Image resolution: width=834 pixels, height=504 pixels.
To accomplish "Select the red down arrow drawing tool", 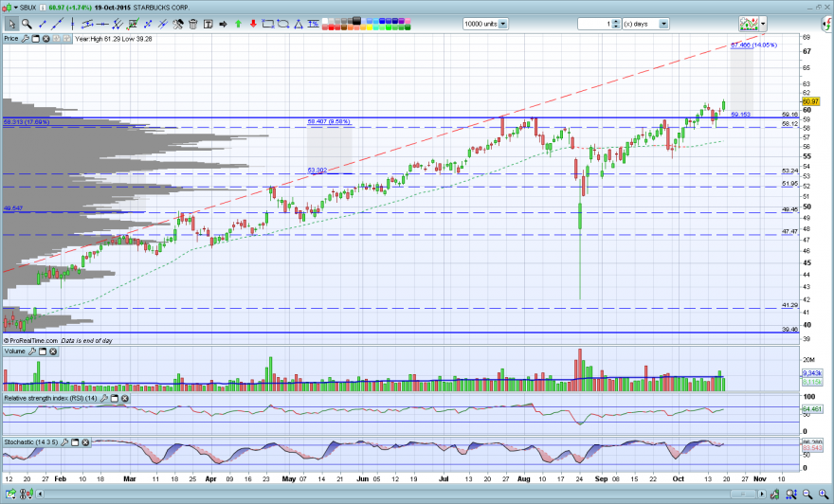I will coord(253,24).
